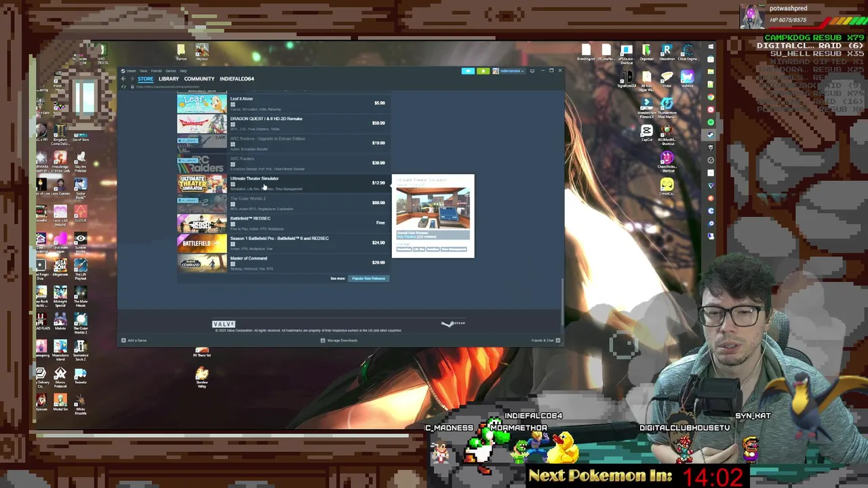Viewport: 868px width, 488px height.
Task: Click the Ultimate Theater Simulator preview screenshot
Action: (x=433, y=208)
